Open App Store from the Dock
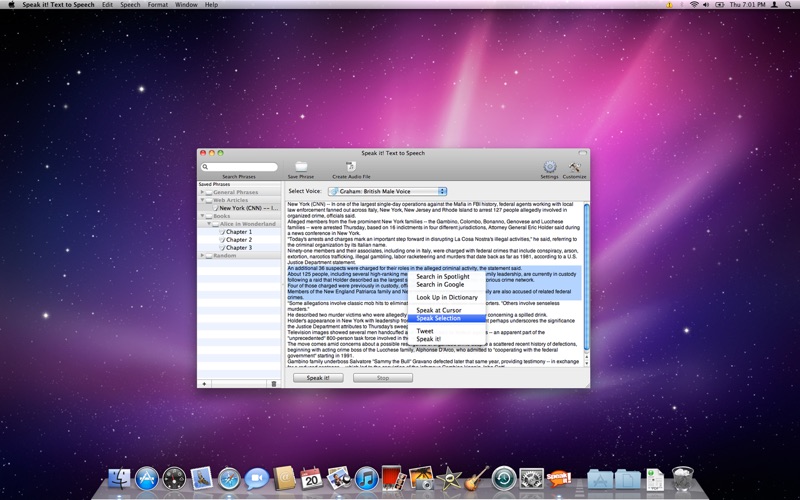 (x=147, y=479)
